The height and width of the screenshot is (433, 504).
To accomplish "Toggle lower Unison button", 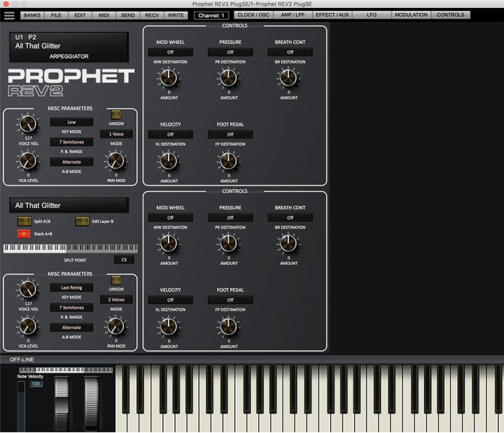I will 116,280.
